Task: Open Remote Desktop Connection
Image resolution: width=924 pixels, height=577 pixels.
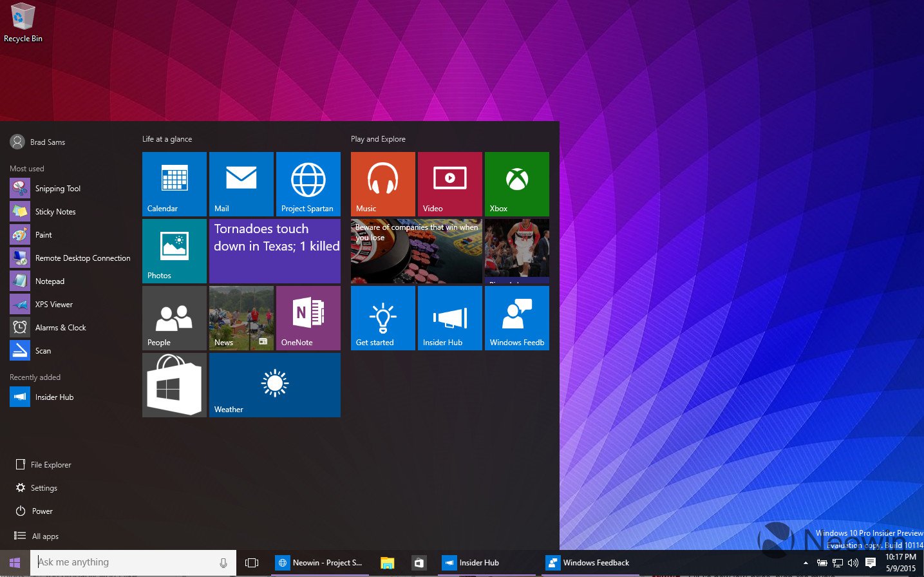Action: pyautogui.click(x=83, y=258)
